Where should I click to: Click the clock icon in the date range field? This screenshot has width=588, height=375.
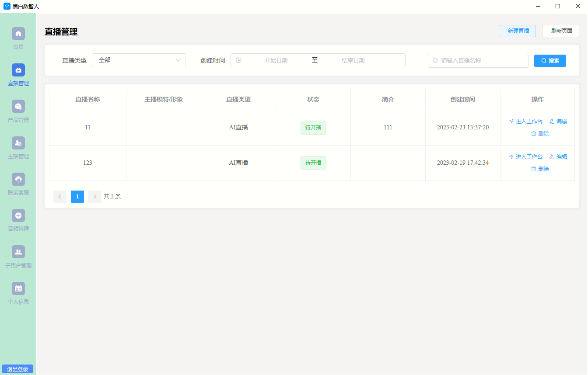tap(238, 60)
